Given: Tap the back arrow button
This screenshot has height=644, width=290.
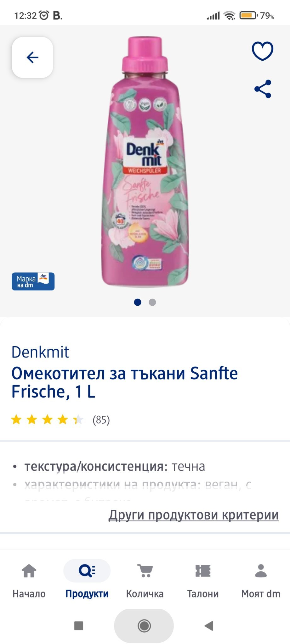Looking at the screenshot, I should [x=32, y=58].
